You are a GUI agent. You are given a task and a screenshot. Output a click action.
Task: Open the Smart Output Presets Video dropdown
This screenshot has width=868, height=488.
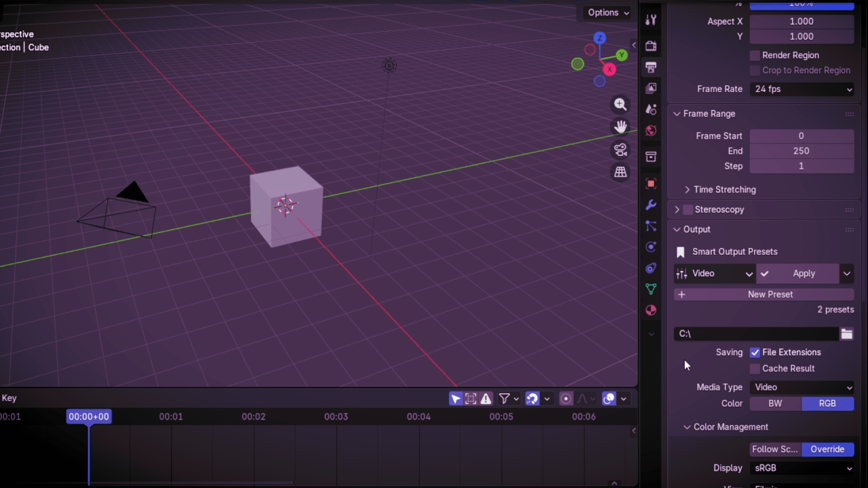pos(715,273)
